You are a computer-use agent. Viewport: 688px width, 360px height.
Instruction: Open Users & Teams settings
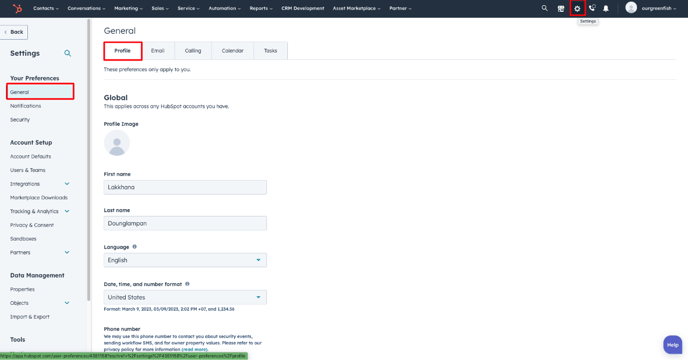click(28, 170)
